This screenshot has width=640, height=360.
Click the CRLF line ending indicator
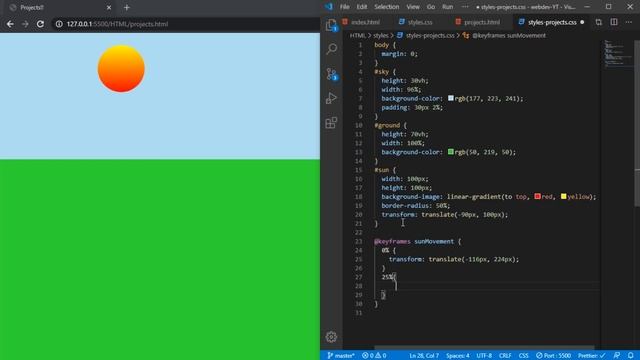tap(505, 356)
